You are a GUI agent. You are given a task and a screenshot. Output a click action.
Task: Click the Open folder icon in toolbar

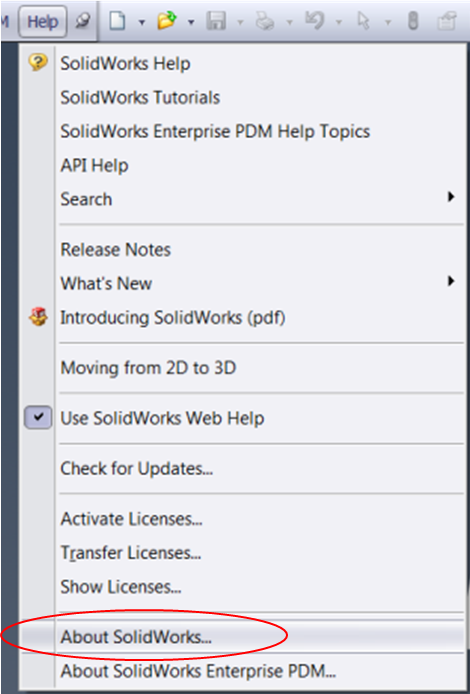click(x=167, y=21)
